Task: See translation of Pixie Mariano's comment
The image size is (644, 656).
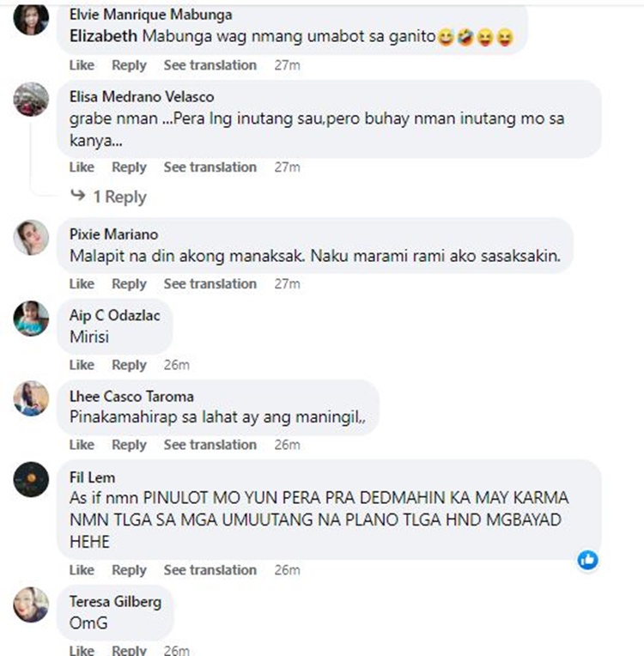Action: pos(210,283)
